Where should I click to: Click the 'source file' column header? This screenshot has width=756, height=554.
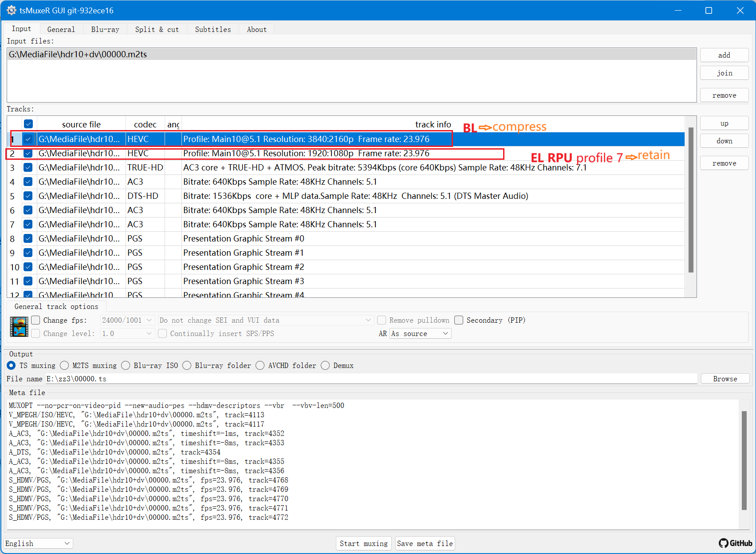tap(81, 124)
